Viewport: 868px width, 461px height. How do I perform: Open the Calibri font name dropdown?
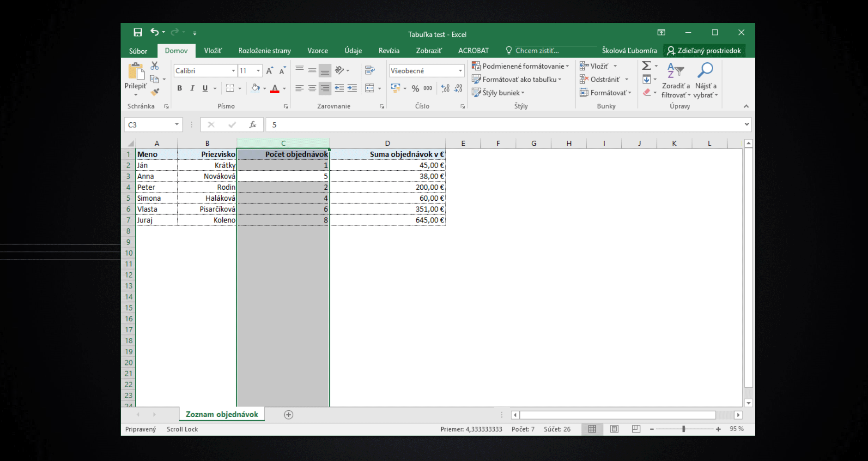233,71
